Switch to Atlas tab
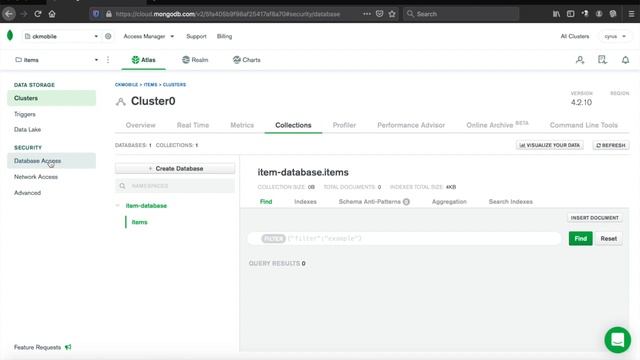Screen dimensions: 640x360 pos(144,60)
